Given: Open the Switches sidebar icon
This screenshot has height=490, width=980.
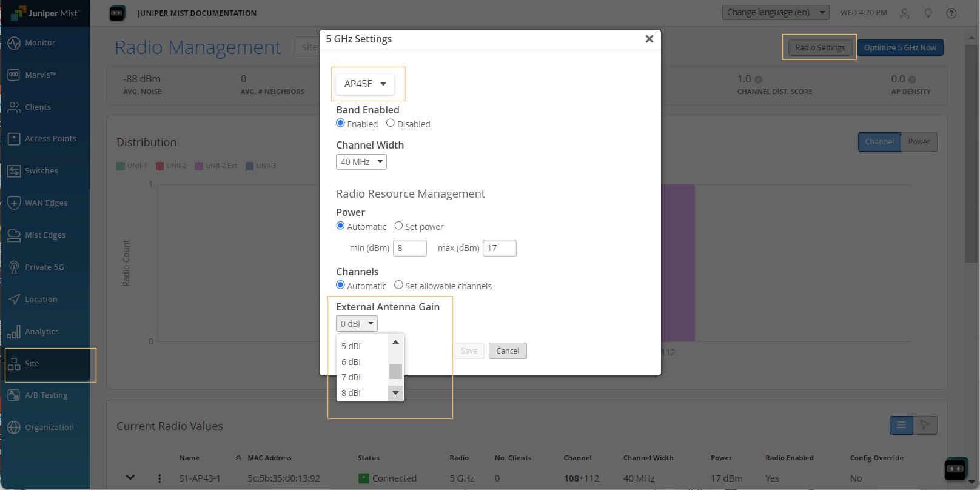Looking at the screenshot, I should click(14, 171).
